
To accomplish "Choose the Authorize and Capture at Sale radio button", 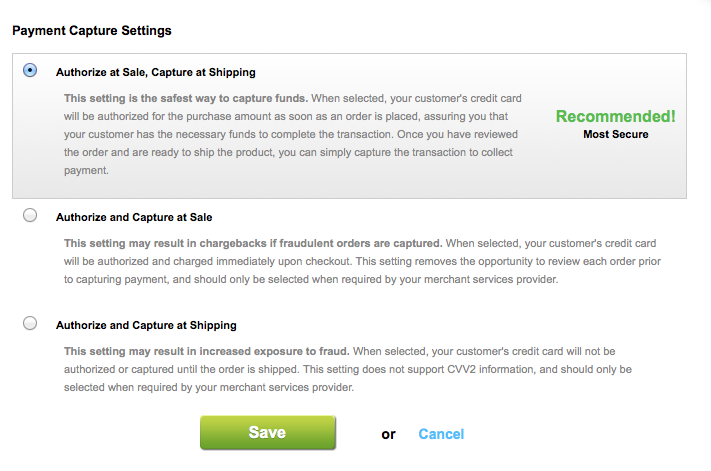I will (30, 215).
